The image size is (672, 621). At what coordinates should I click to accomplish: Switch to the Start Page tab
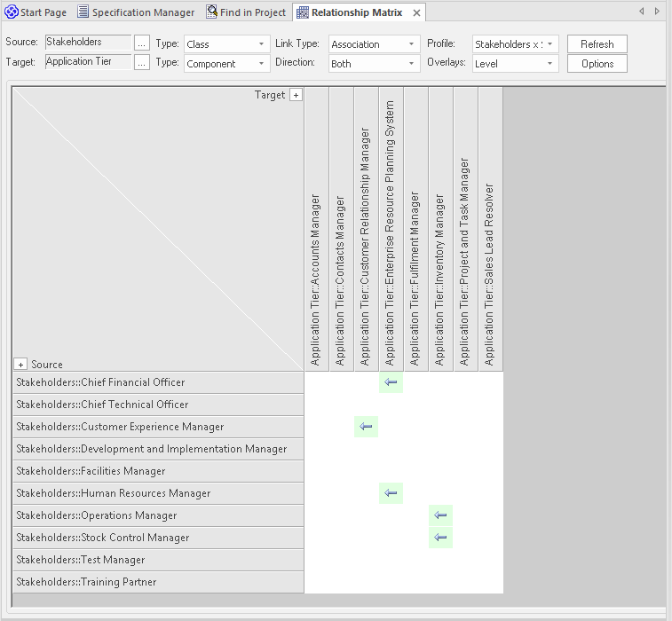point(36,12)
